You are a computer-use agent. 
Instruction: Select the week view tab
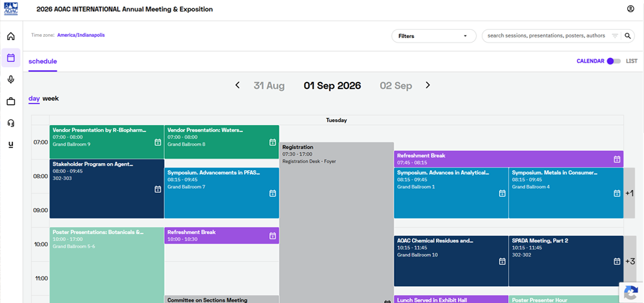point(50,99)
